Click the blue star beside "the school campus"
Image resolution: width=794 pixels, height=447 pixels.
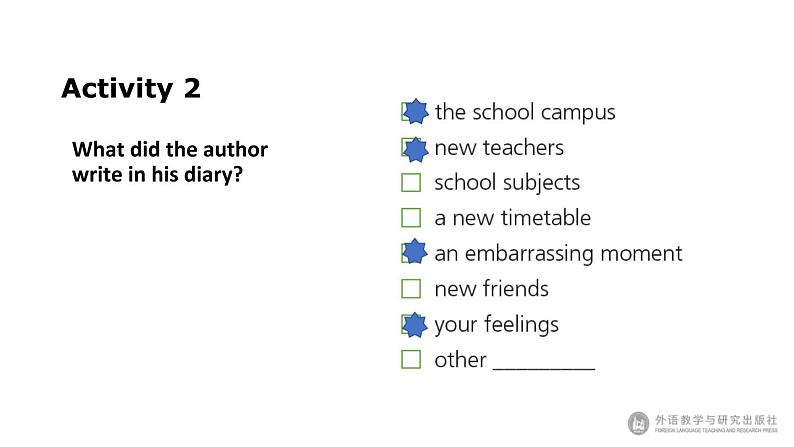(415, 112)
